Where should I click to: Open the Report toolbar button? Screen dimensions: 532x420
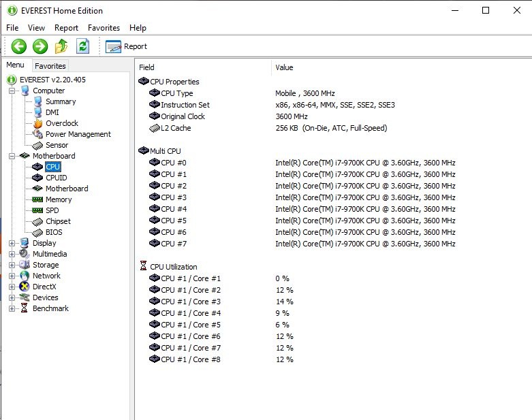pos(126,46)
